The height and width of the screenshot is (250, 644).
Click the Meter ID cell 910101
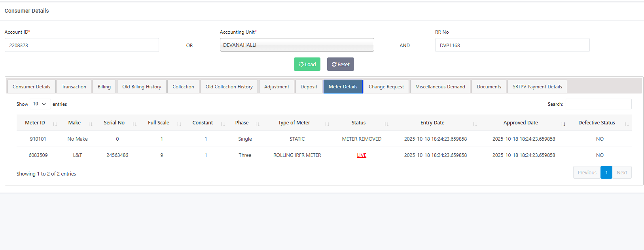38,139
